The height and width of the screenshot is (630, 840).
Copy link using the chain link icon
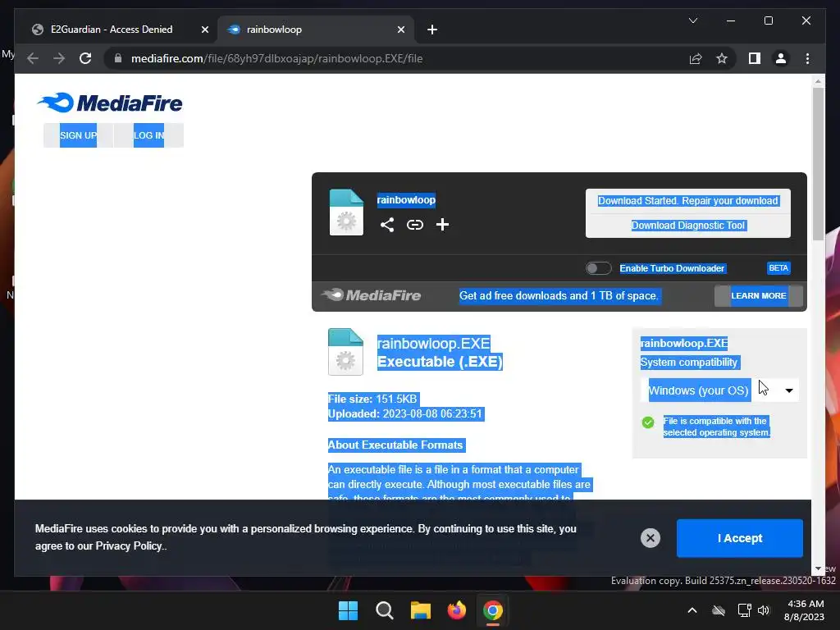414,225
